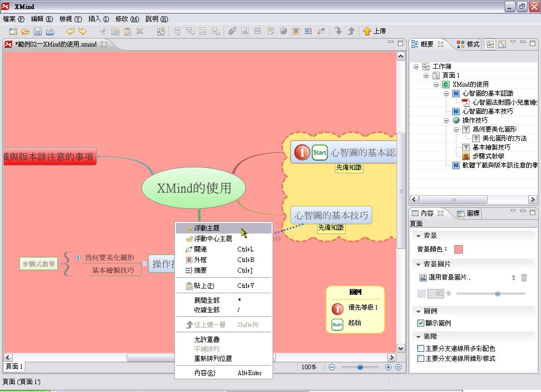The width and height of the screenshot is (541, 392).
Task: Collapse the 為何要美化圖形 outline node
Action: (x=456, y=129)
